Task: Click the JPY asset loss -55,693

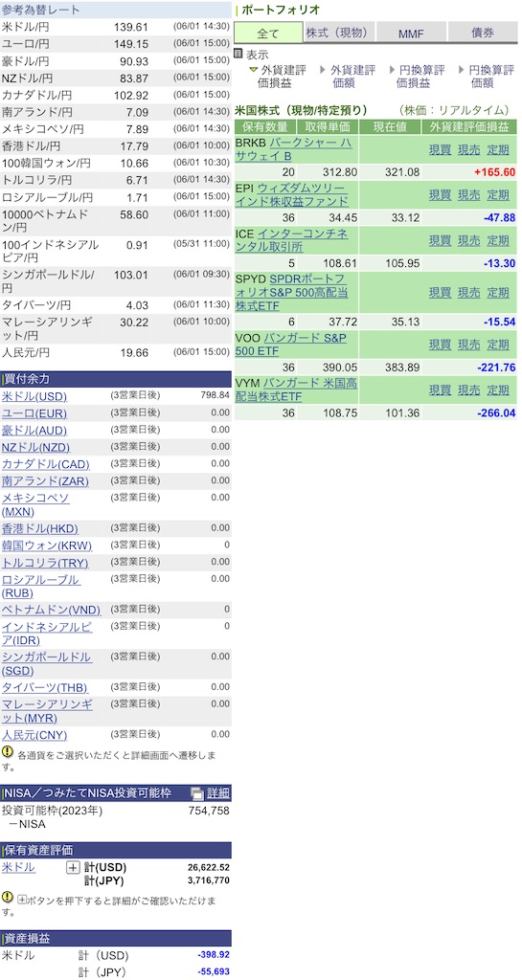Action: [214, 972]
